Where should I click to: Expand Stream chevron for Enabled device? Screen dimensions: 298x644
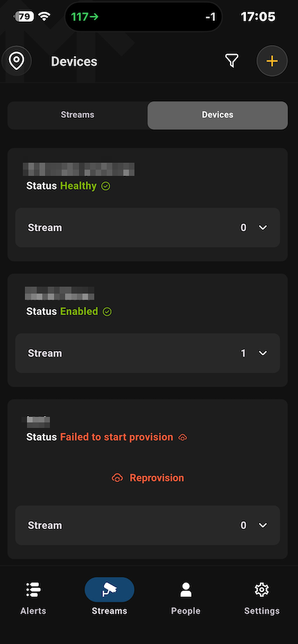click(x=263, y=353)
